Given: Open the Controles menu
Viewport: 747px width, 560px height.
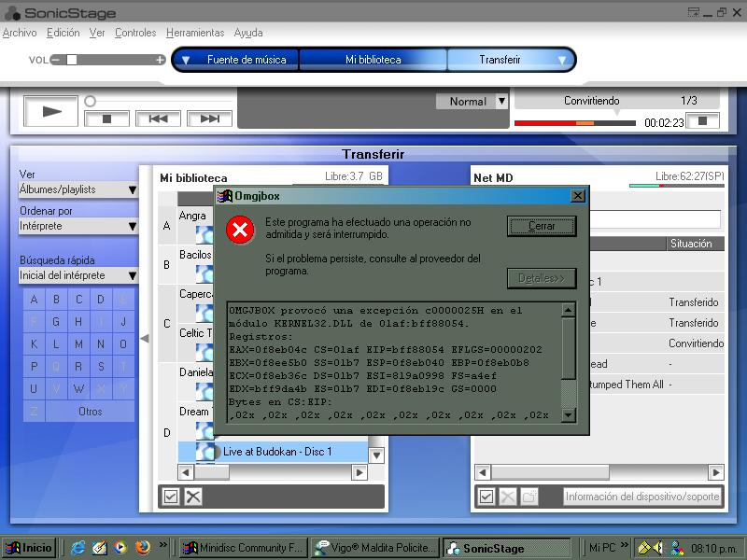Looking at the screenshot, I should (135, 33).
